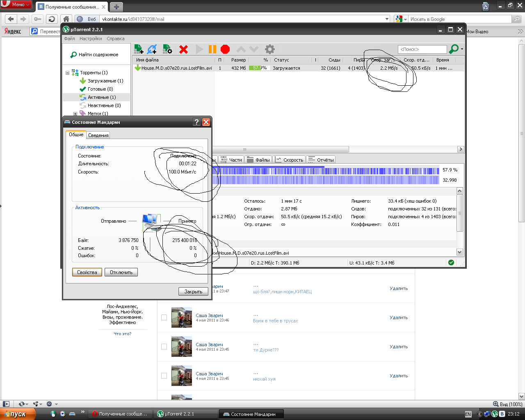Open uTorrent preferences gear icon

click(269, 49)
